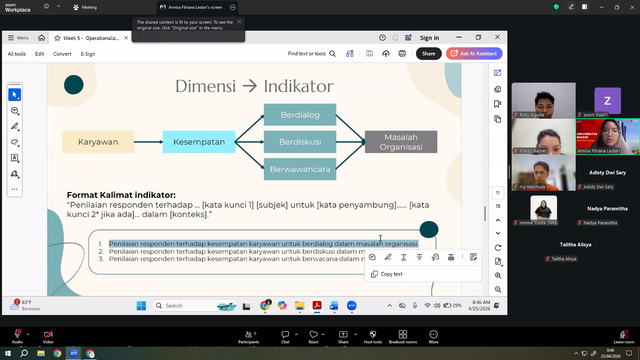Select the Week 5 - Operationaliz... document tab

(x=91, y=38)
